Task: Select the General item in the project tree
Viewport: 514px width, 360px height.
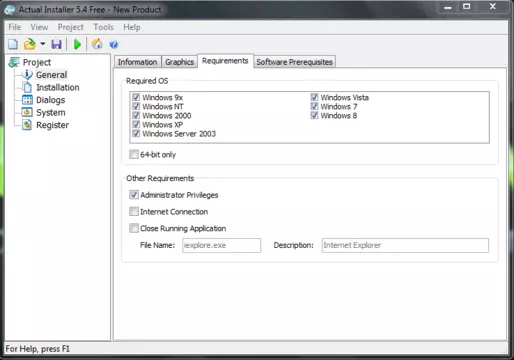Action: pos(51,75)
